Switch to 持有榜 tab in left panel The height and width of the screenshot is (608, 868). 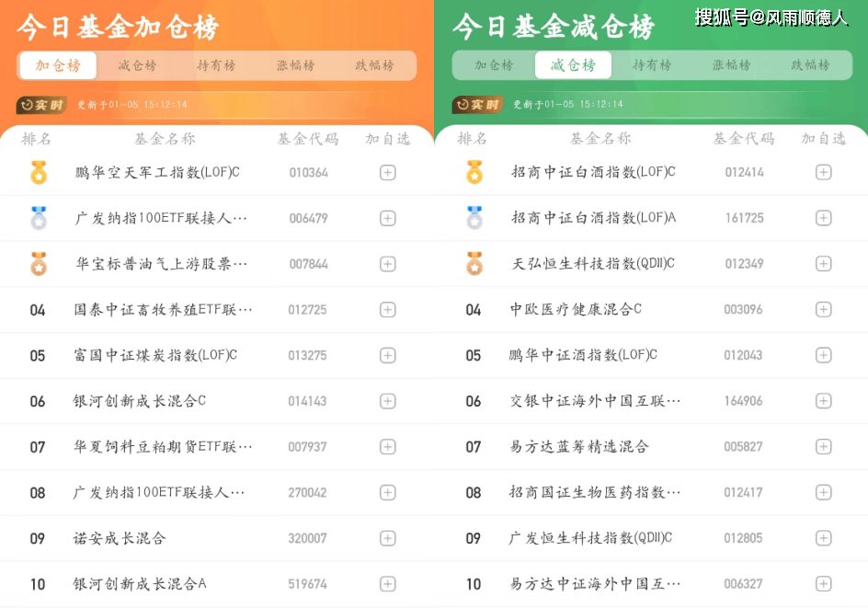[x=216, y=65]
